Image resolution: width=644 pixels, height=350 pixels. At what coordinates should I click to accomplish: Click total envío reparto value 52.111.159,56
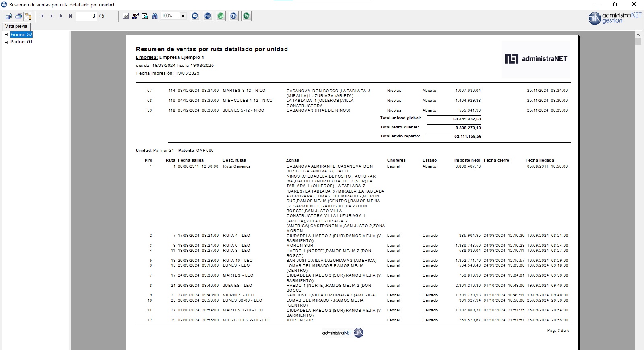(468, 137)
